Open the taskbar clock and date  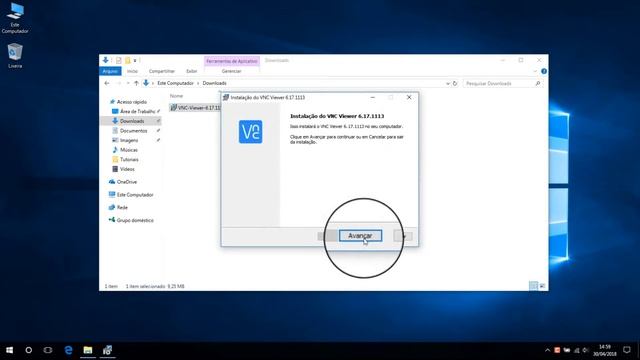coord(605,350)
